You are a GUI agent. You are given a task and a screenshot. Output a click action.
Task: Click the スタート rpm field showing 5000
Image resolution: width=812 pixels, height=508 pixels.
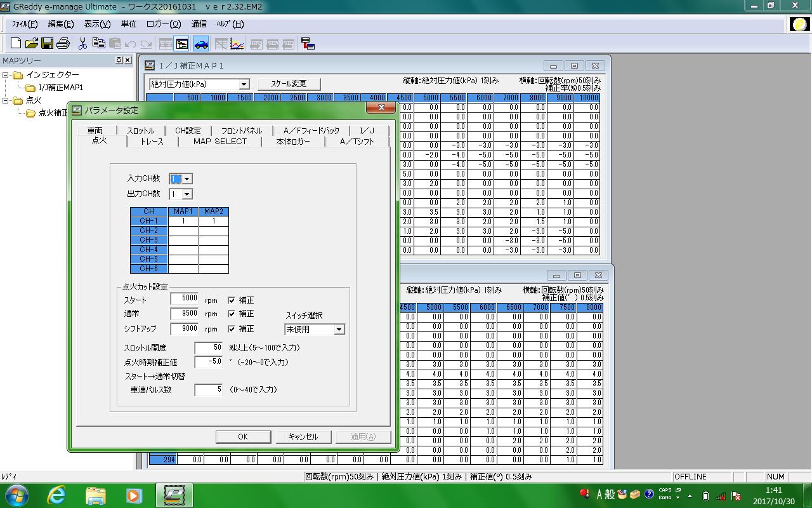(185, 298)
